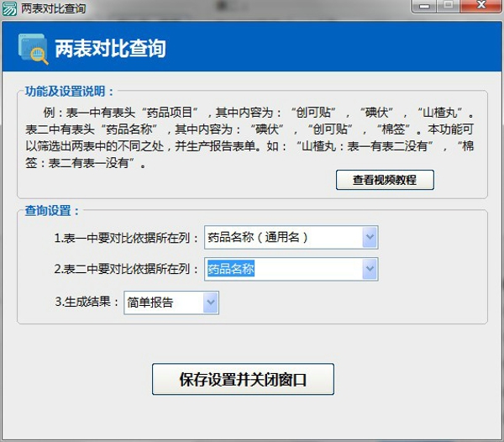Click the 3.生成结果 label
The height and width of the screenshot is (442, 504).
(x=87, y=303)
